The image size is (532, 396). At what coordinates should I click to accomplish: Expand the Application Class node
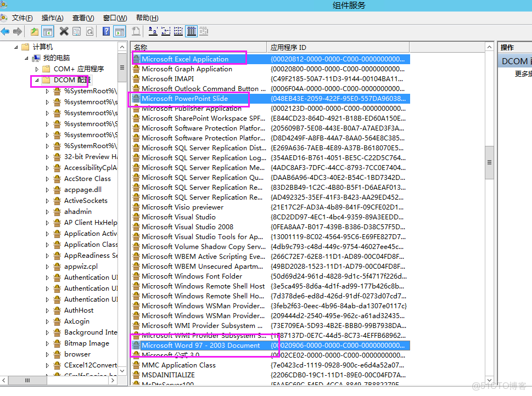pos(48,244)
